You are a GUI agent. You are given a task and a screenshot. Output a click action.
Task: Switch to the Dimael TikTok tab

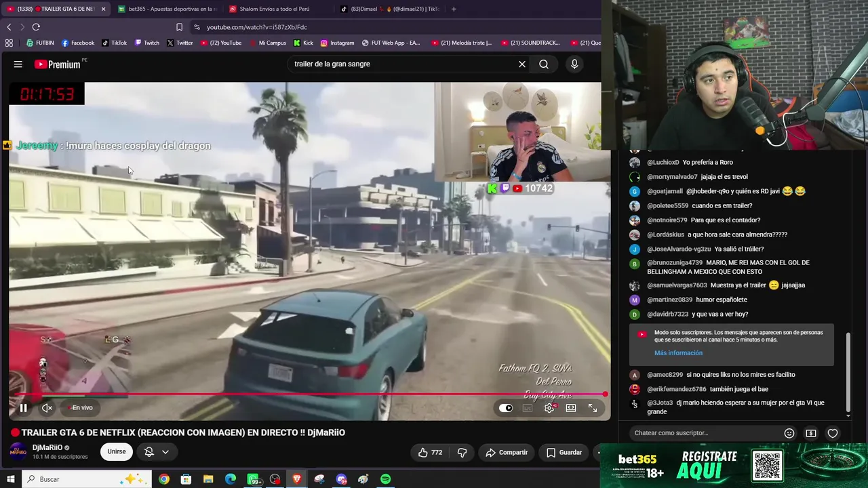pos(390,9)
